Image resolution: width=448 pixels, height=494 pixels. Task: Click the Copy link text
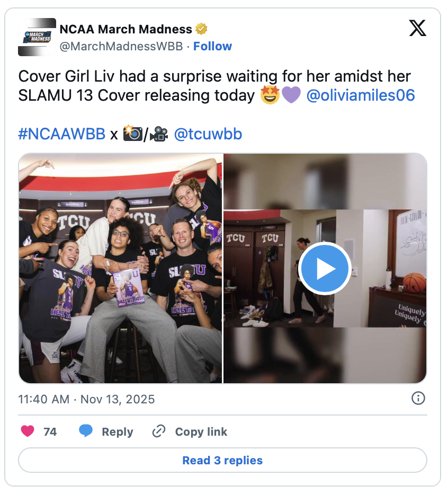[x=201, y=431]
